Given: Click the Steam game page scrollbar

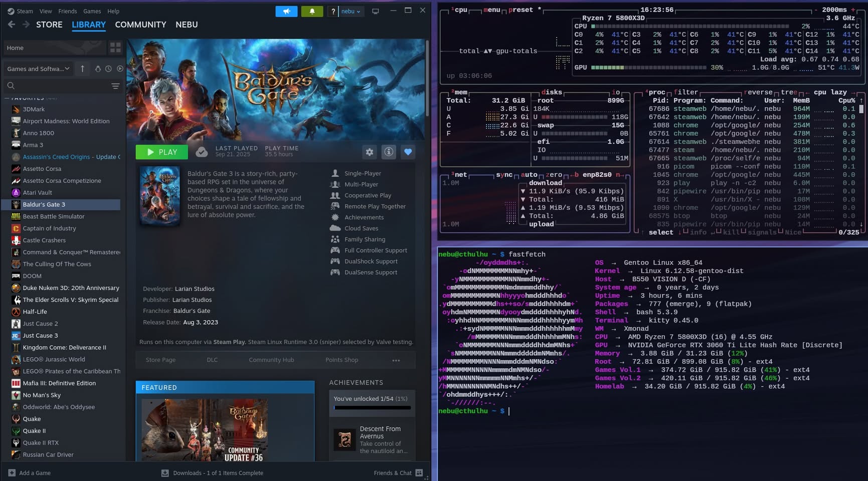Looking at the screenshot, I should tap(427, 78).
